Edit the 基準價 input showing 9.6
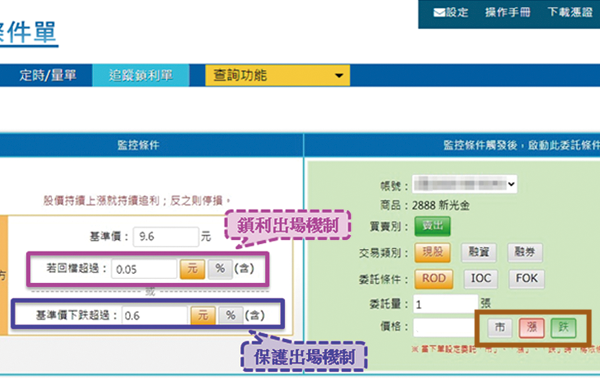The width and height of the screenshot is (600, 385). pyautogui.click(x=166, y=237)
